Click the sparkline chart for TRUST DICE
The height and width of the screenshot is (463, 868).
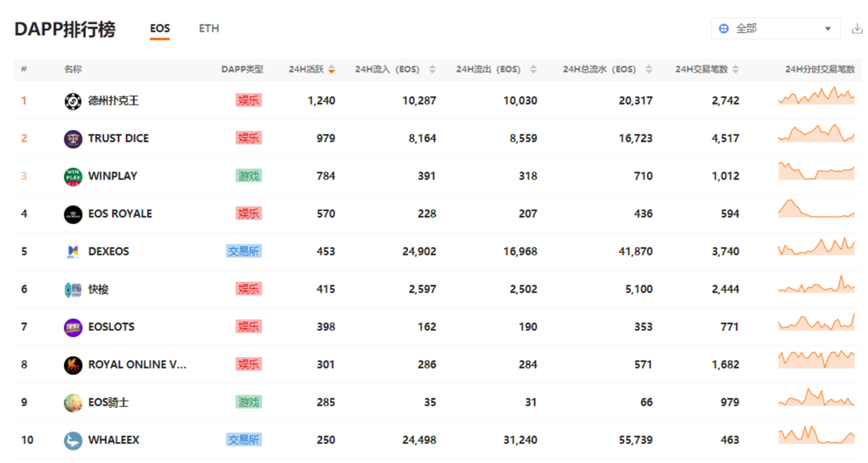[x=816, y=133]
